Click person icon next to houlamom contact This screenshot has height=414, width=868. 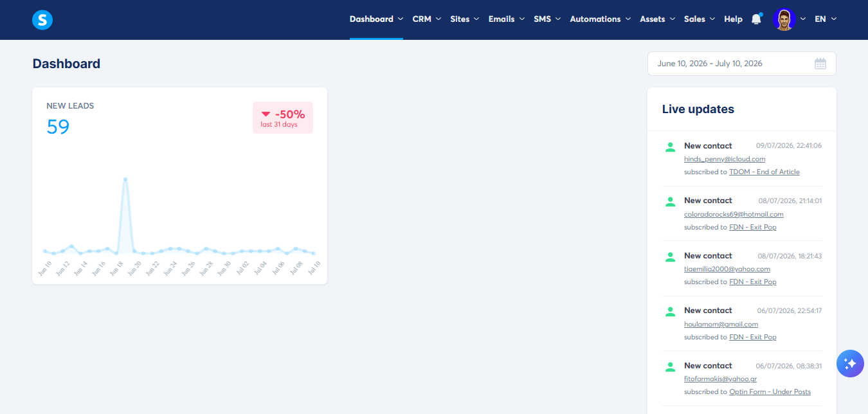tap(671, 311)
